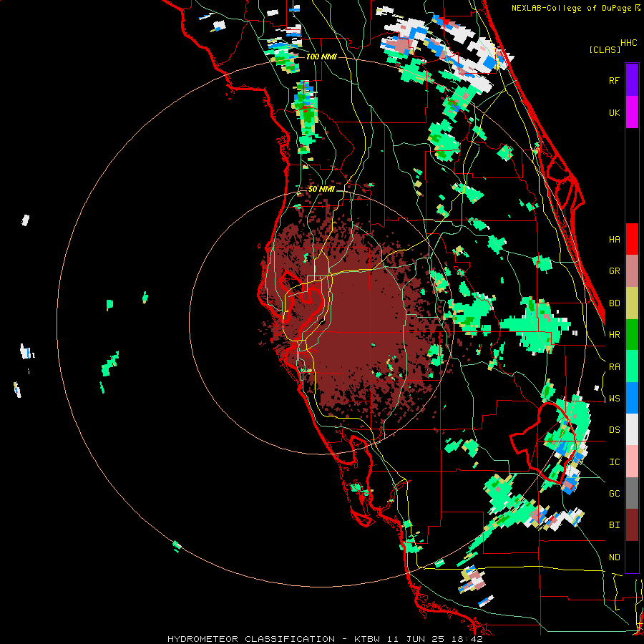Click the "DS" legend label
The width and height of the screenshot is (644, 644).
pyautogui.click(x=614, y=430)
